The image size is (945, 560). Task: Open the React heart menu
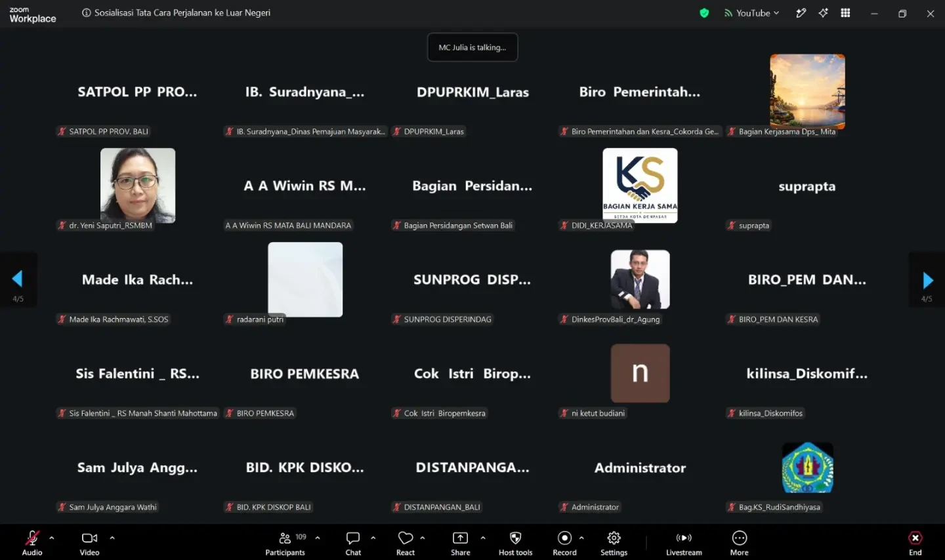coord(406,543)
